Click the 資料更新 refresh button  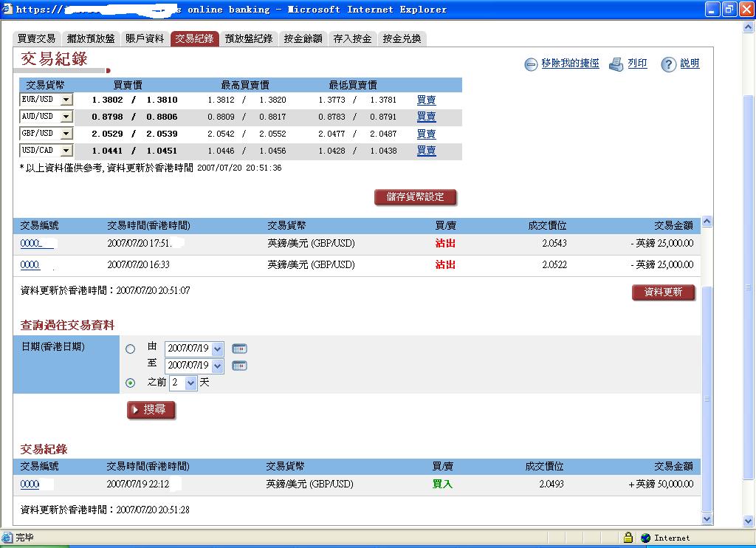[663, 292]
